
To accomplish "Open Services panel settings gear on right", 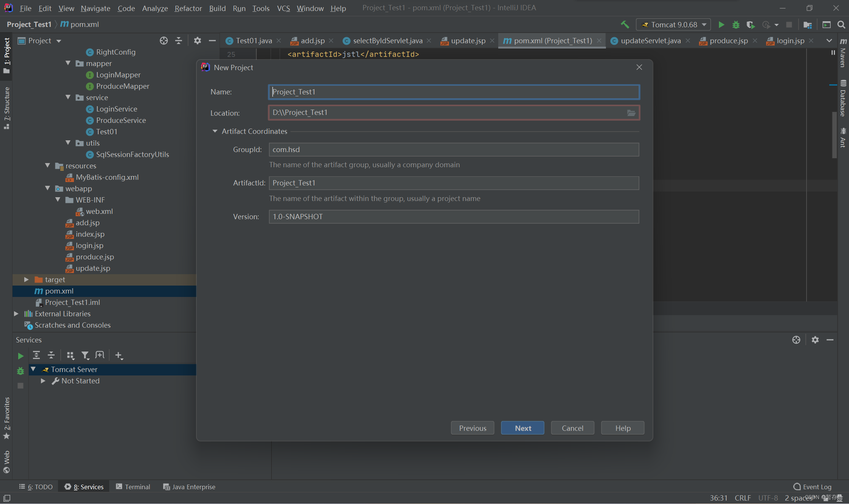I will tap(815, 340).
